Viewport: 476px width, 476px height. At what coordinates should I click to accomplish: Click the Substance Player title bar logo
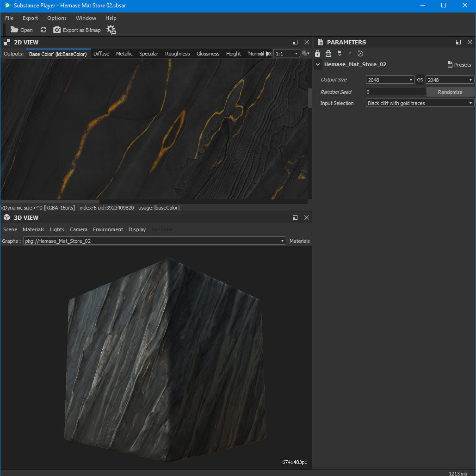pyautogui.click(x=7, y=5)
